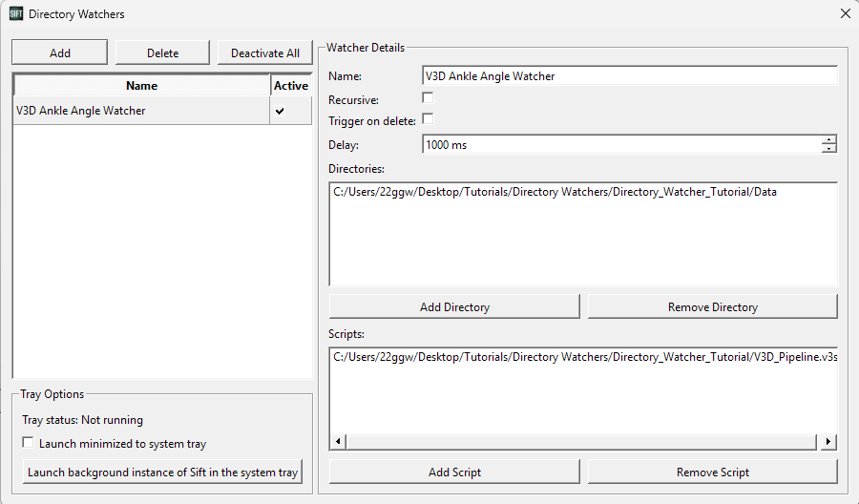Screen dimensions: 859x504
Task: Click Deactivate All button
Action: point(265,53)
